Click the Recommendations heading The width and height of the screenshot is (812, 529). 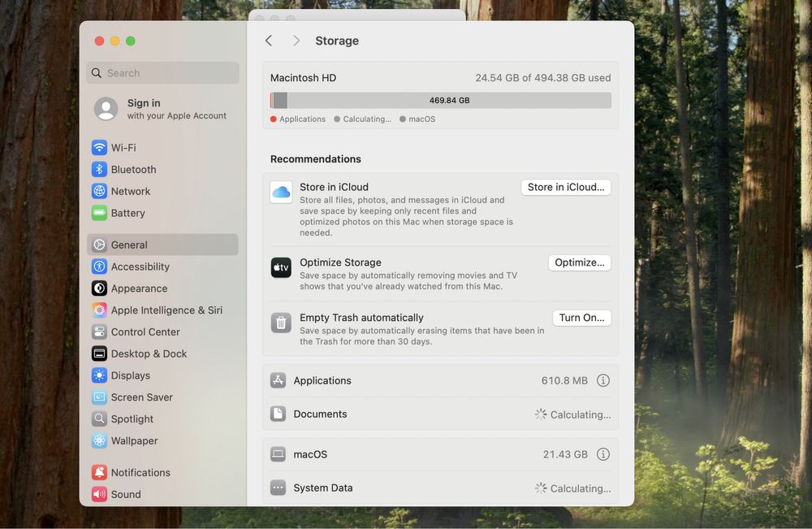(x=315, y=158)
